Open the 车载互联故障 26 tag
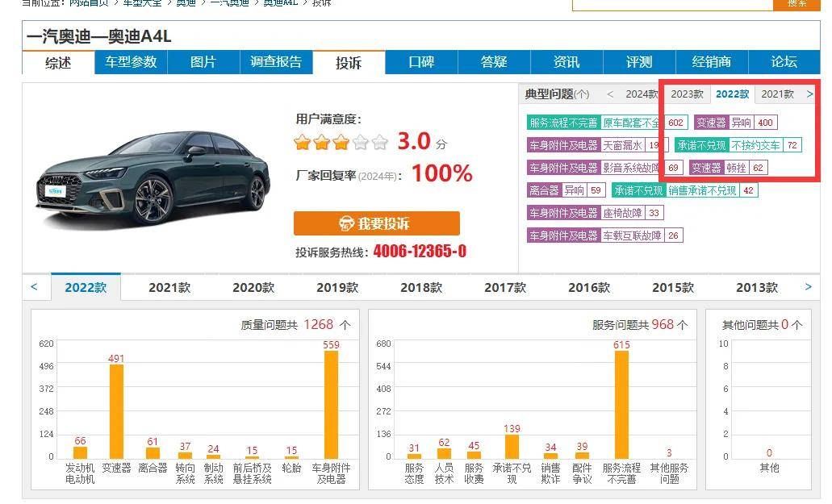832x504 pixels. 605,235
